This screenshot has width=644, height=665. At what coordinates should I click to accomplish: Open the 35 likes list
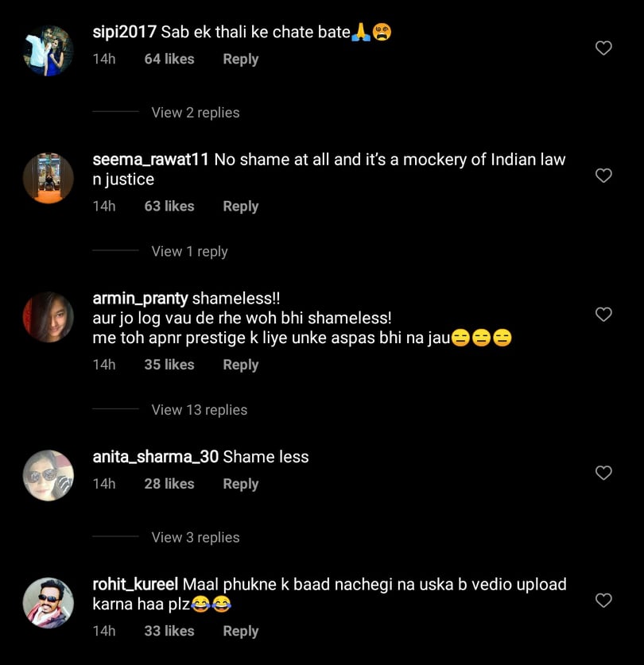(169, 365)
